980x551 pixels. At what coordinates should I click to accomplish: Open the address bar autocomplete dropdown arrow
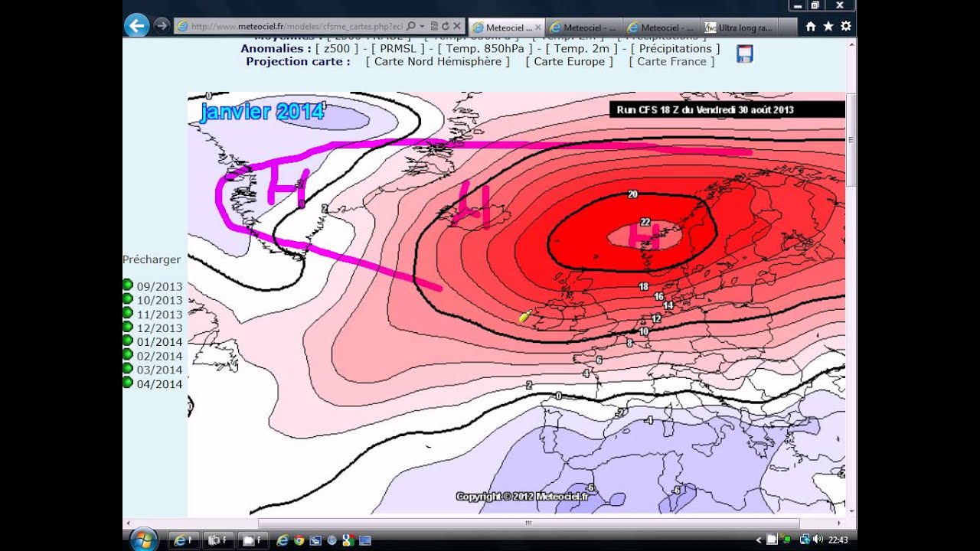click(x=422, y=26)
